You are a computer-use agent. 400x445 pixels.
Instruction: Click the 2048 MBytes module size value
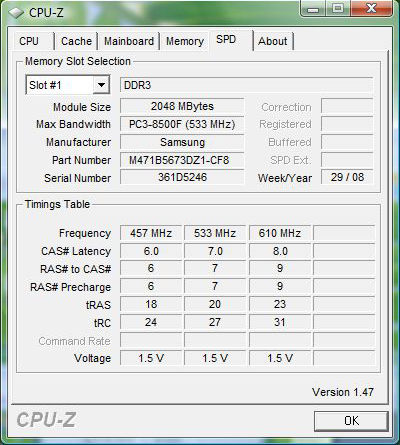tap(182, 106)
